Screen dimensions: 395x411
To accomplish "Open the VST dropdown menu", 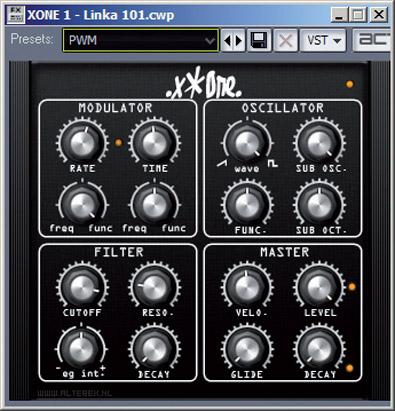I will [x=323, y=41].
